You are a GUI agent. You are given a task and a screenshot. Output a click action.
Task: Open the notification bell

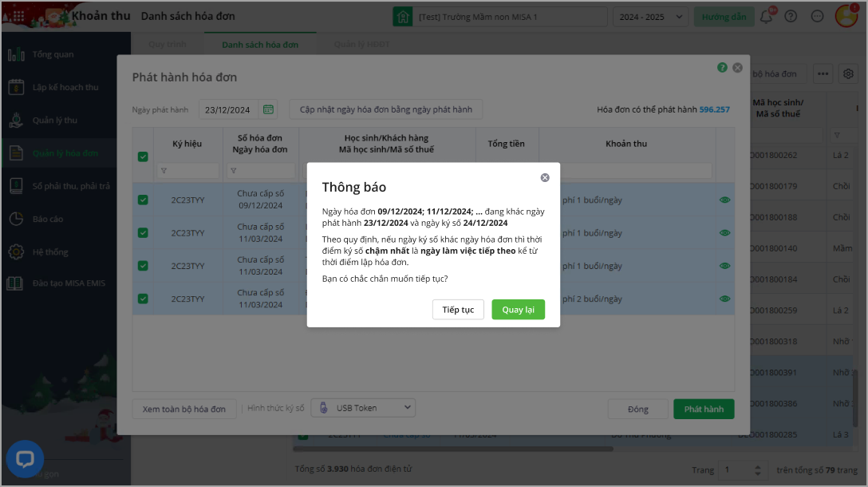click(766, 16)
